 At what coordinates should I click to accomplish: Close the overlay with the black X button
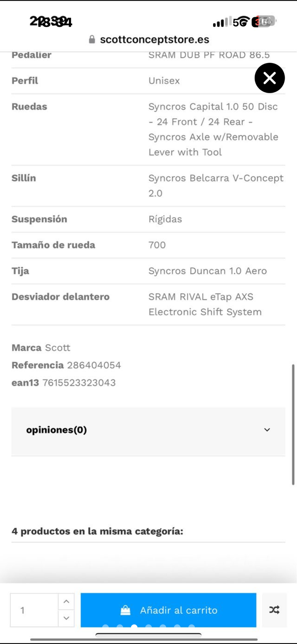click(270, 78)
